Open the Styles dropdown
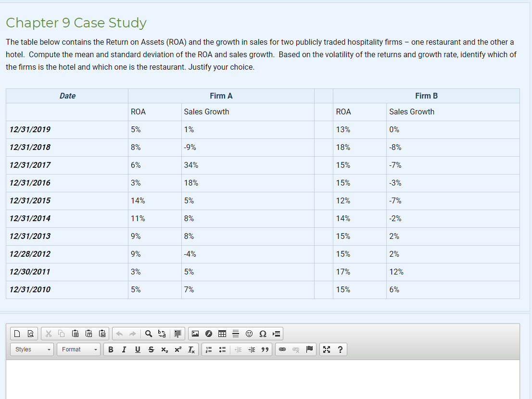The width and height of the screenshot is (532, 399). [32, 349]
